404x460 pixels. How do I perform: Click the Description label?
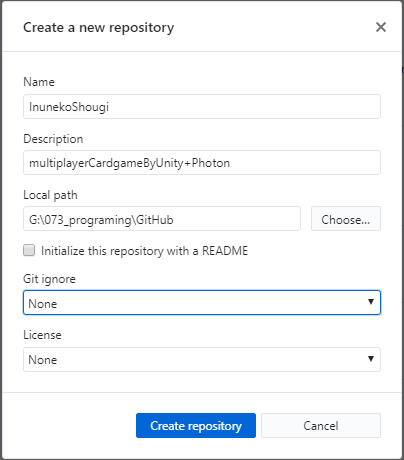coord(53,139)
